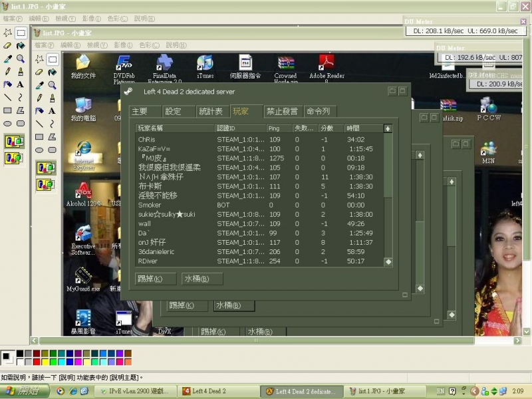The height and width of the screenshot is (399, 532).
Task: Enable opaque selection option in leftmost toolbox
Action: click(x=14, y=142)
